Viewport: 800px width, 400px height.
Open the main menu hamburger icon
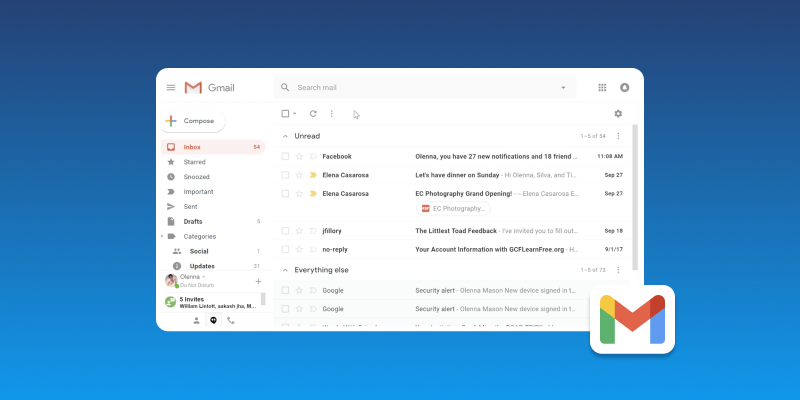point(171,88)
